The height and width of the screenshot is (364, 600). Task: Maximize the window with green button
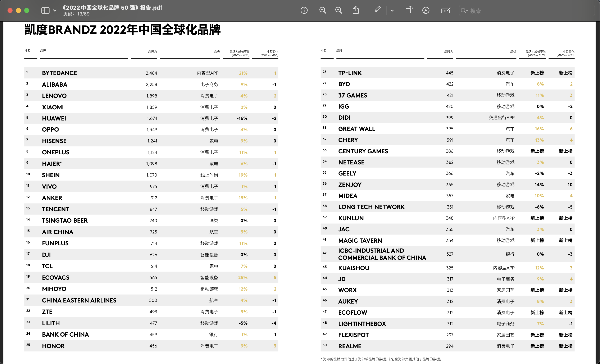[27, 10]
